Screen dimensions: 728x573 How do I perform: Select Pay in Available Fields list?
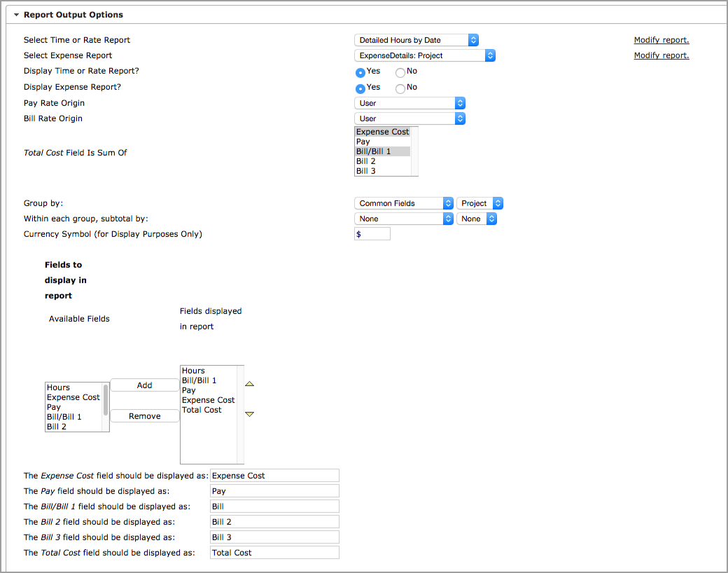pyautogui.click(x=73, y=407)
